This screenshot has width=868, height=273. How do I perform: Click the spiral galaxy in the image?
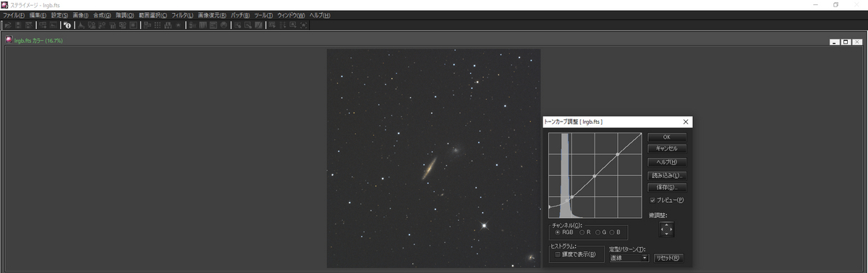[429, 168]
